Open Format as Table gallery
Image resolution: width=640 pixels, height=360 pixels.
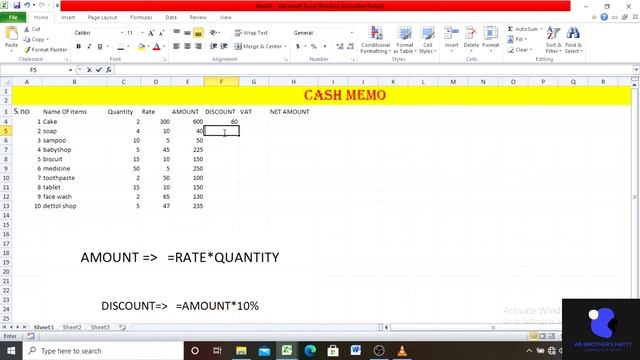click(x=404, y=40)
